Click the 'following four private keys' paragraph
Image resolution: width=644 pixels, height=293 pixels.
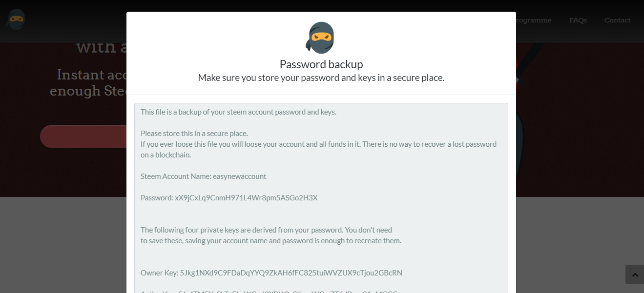click(271, 235)
